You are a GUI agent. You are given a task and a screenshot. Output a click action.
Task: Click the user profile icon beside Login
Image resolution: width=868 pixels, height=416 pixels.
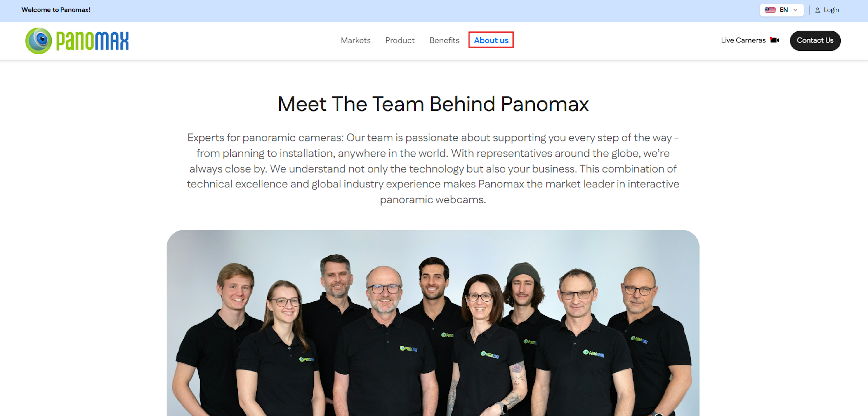[817, 10]
